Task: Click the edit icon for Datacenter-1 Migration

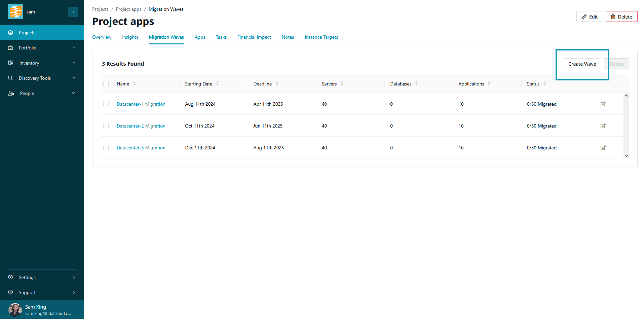Action: click(x=603, y=104)
